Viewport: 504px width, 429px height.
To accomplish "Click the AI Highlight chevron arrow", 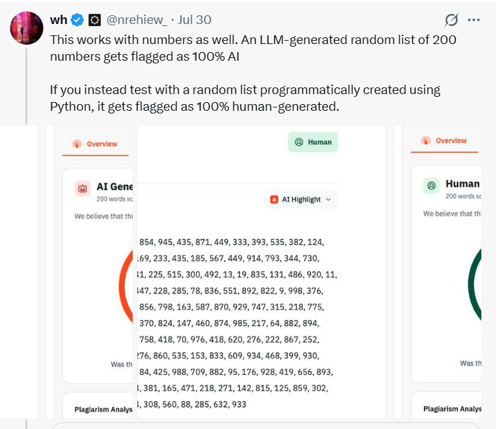I will [328, 199].
